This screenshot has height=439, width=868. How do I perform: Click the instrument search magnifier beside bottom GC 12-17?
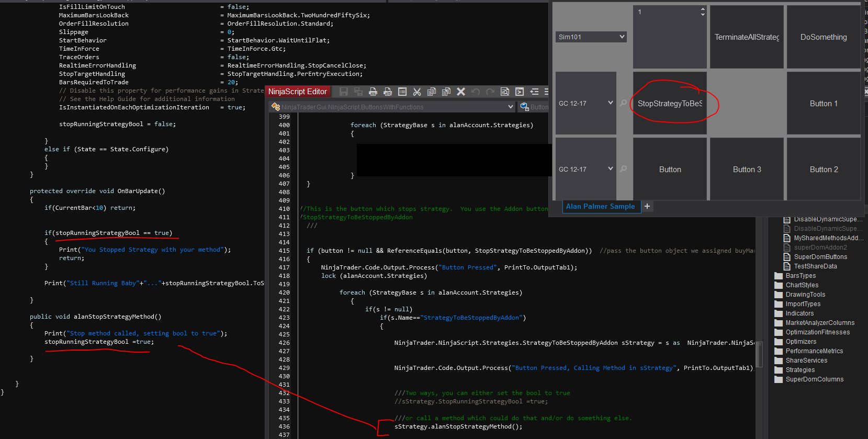point(623,169)
